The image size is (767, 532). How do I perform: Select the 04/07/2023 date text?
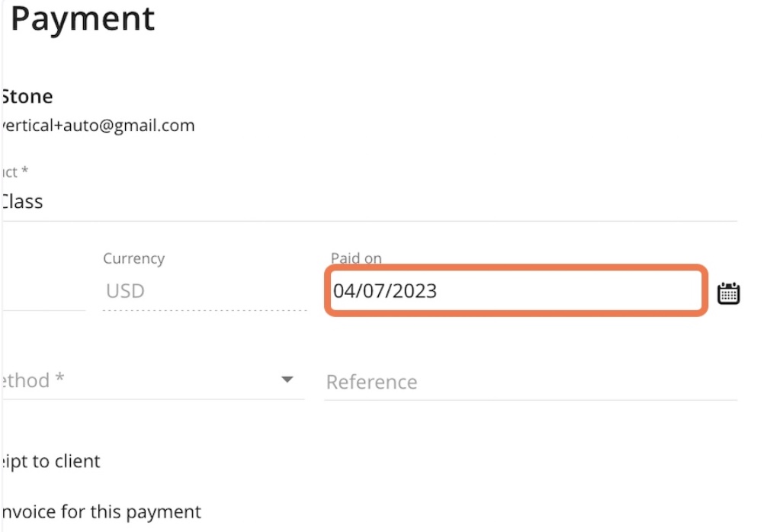tap(384, 291)
